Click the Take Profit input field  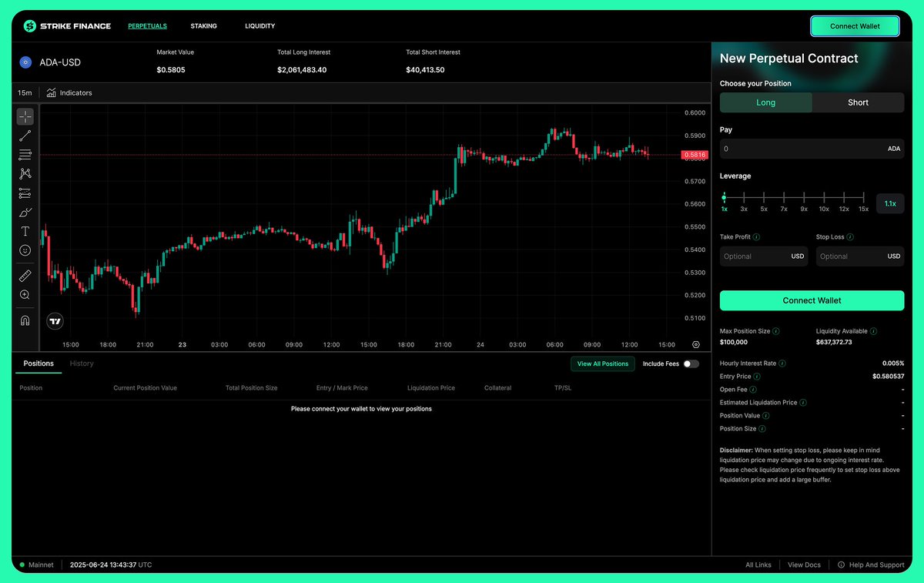pos(764,256)
